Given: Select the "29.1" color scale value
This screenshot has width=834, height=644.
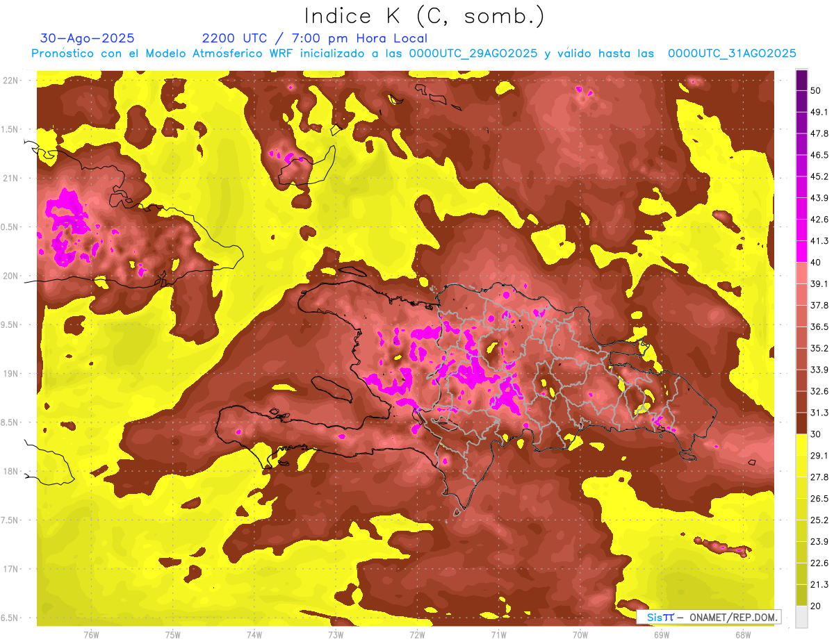Looking at the screenshot, I should tap(819, 456).
